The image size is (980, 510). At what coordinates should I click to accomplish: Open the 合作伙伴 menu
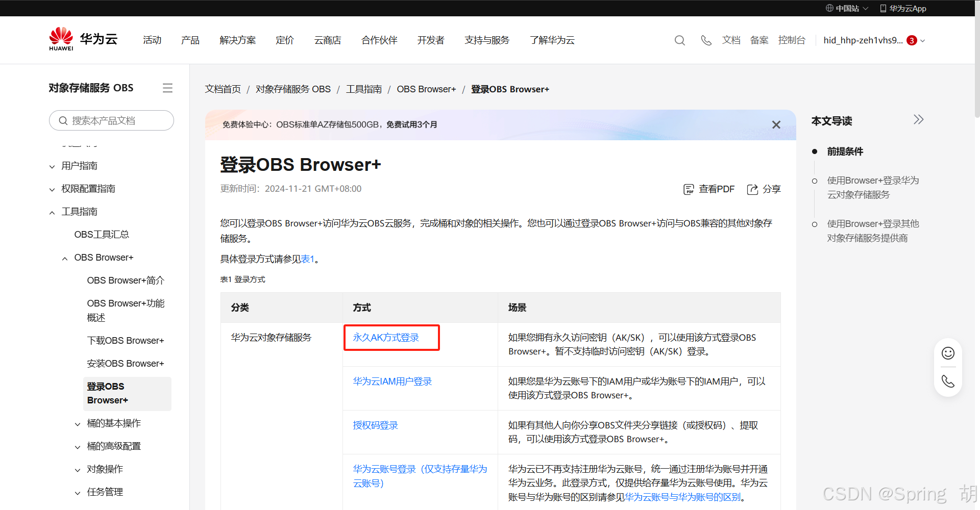point(379,40)
